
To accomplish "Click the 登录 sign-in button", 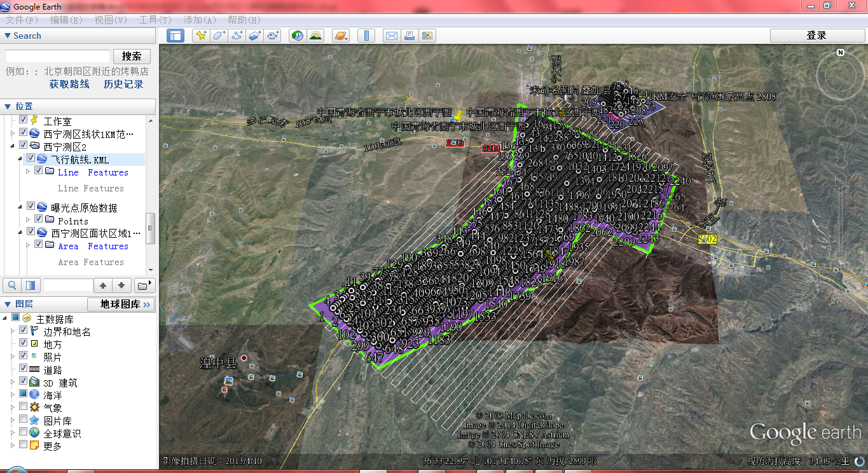I will pos(816,36).
